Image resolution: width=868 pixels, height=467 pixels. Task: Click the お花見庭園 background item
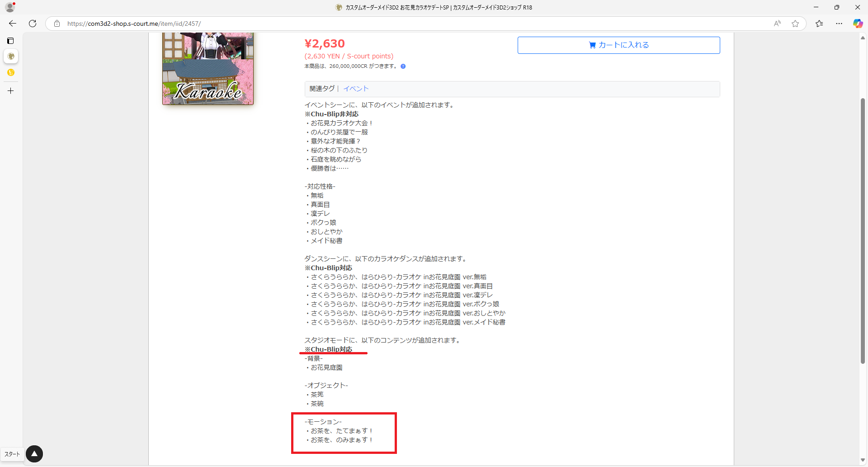tap(324, 367)
